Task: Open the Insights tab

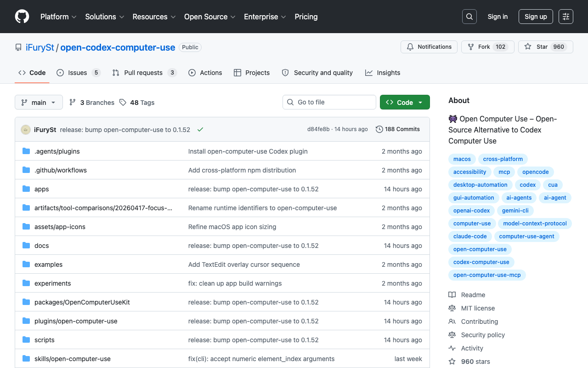Action: point(383,73)
